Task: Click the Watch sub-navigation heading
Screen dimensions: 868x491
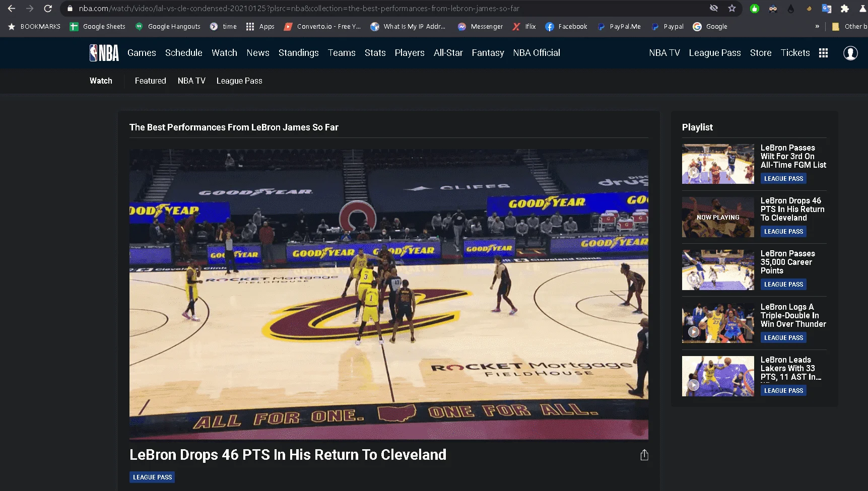Action: tap(101, 81)
